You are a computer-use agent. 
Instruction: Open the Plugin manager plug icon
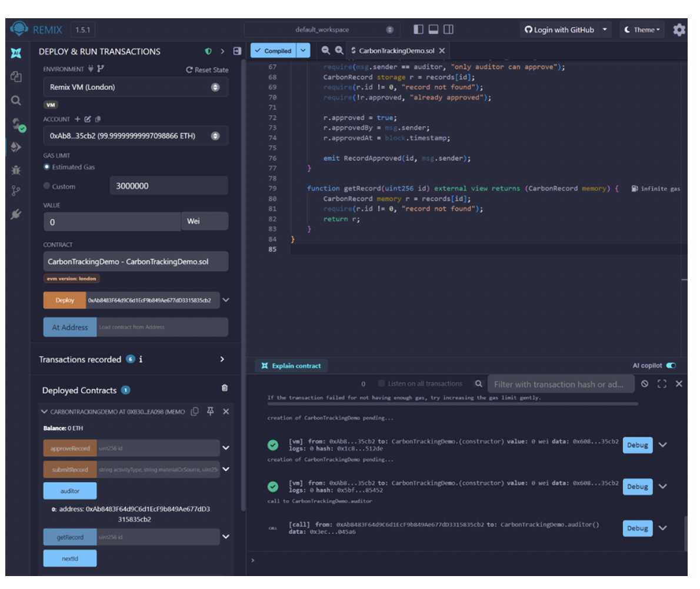pos(16,214)
